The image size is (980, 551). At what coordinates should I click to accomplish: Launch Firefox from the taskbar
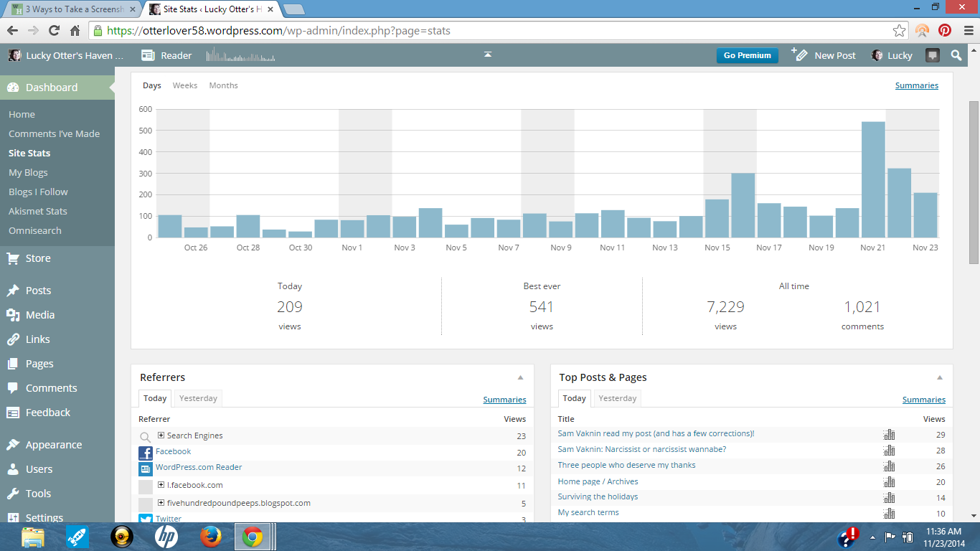210,537
